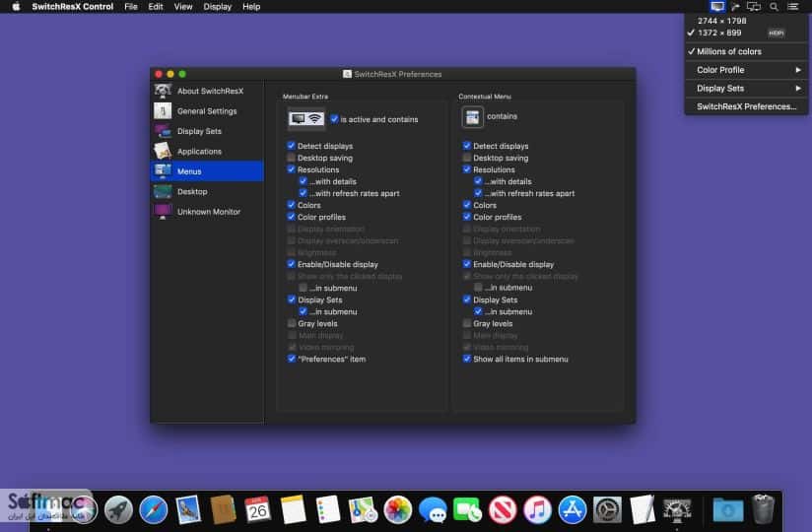Open Launchpad rocket in the Dock
812x532 pixels.
[x=118, y=509]
